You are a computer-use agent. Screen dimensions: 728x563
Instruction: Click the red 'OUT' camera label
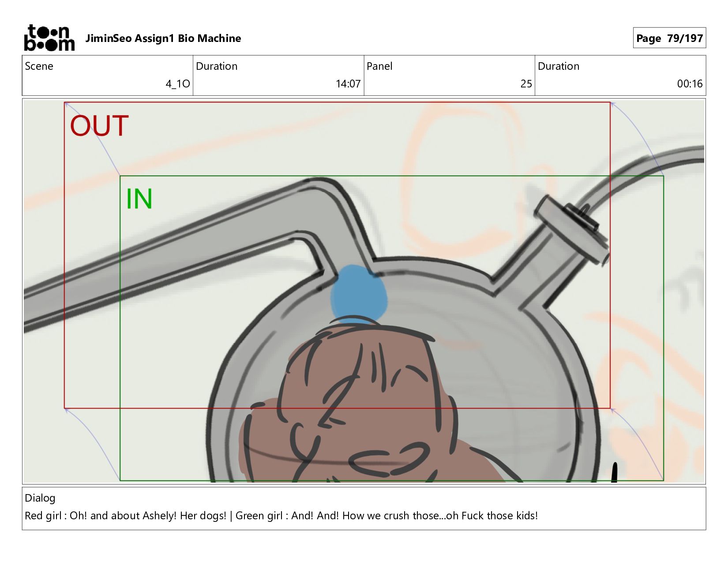coord(99,126)
